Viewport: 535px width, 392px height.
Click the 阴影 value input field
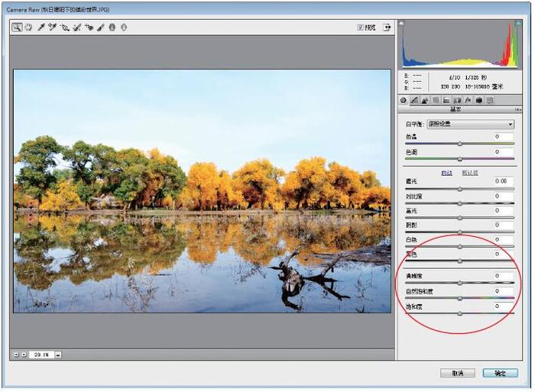[x=502, y=225]
